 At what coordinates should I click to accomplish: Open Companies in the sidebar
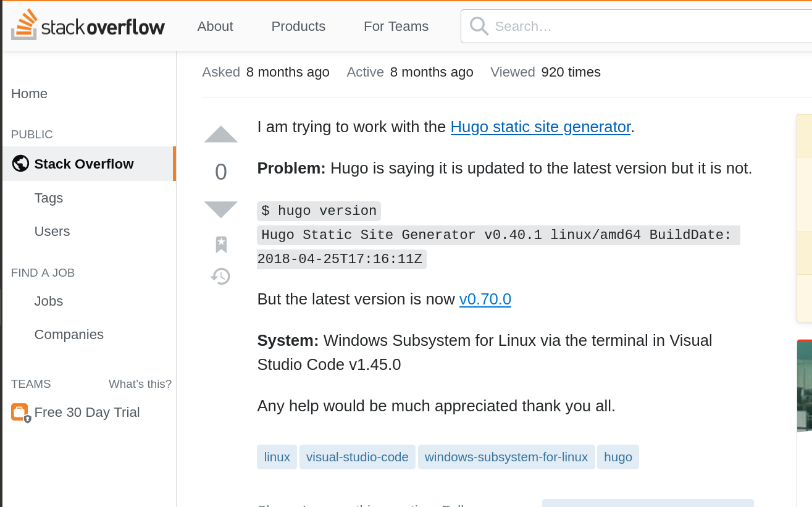coord(69,334)
